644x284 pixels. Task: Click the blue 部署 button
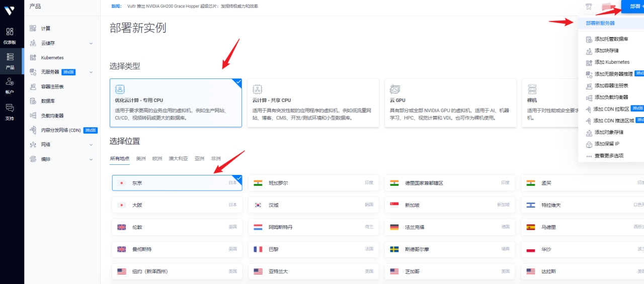click(632, 7)
